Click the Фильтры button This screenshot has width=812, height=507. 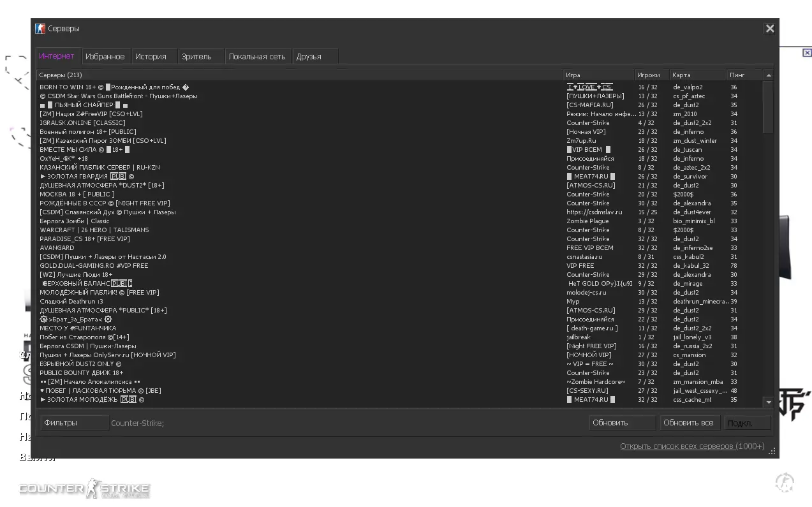(75, 423)
